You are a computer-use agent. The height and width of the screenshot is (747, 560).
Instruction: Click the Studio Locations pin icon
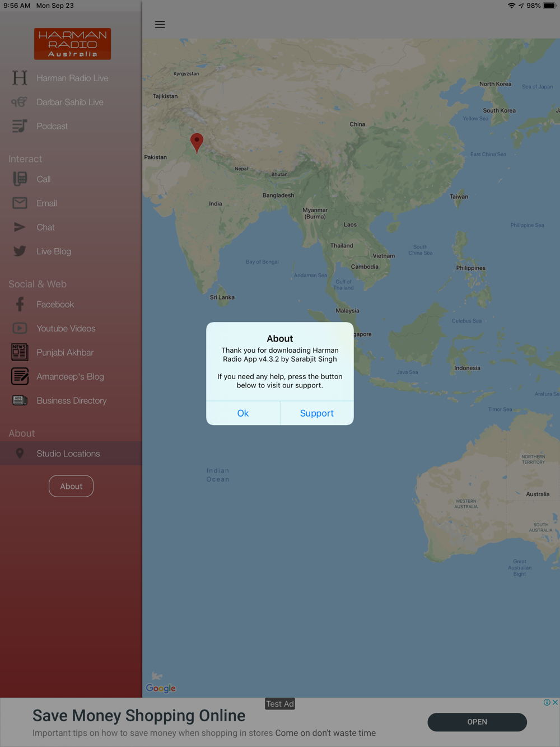pos(20,454)
